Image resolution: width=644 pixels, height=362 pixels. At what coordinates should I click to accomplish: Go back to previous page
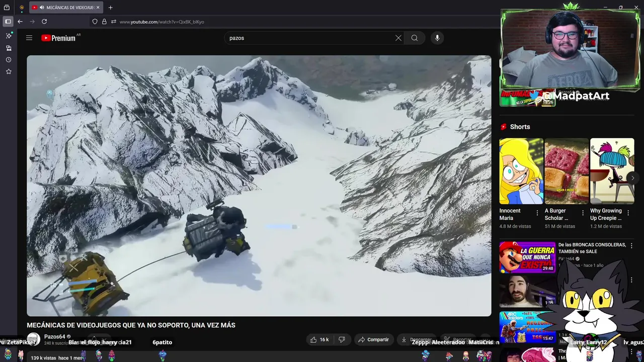tap(20, 22)
